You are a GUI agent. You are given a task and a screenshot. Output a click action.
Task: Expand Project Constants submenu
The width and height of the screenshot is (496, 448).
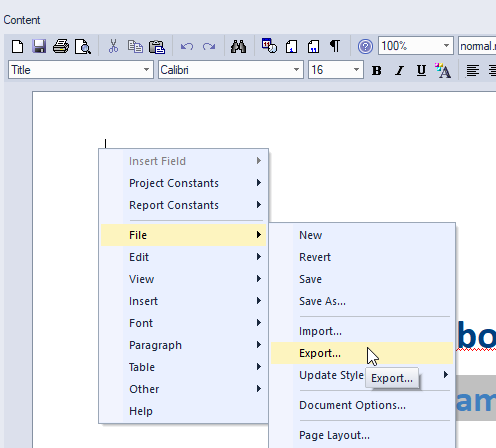click(183, 183)
